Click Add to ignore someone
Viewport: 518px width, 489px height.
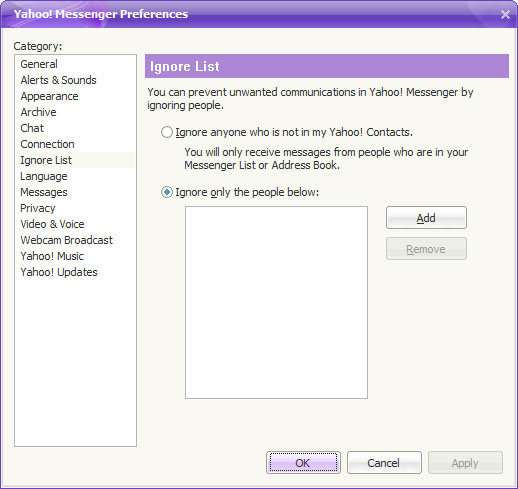(x=426, y=218)
